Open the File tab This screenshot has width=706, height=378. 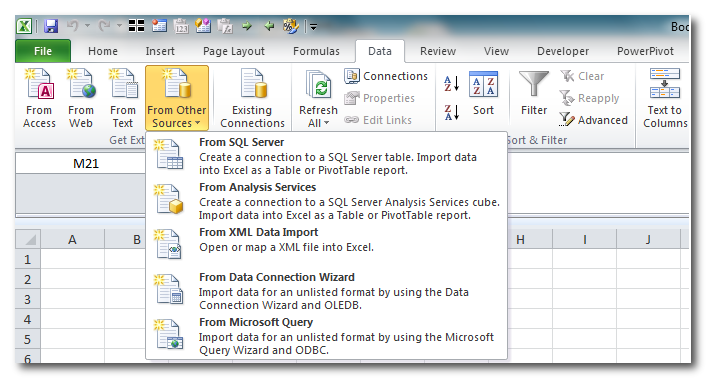[43, 51]
